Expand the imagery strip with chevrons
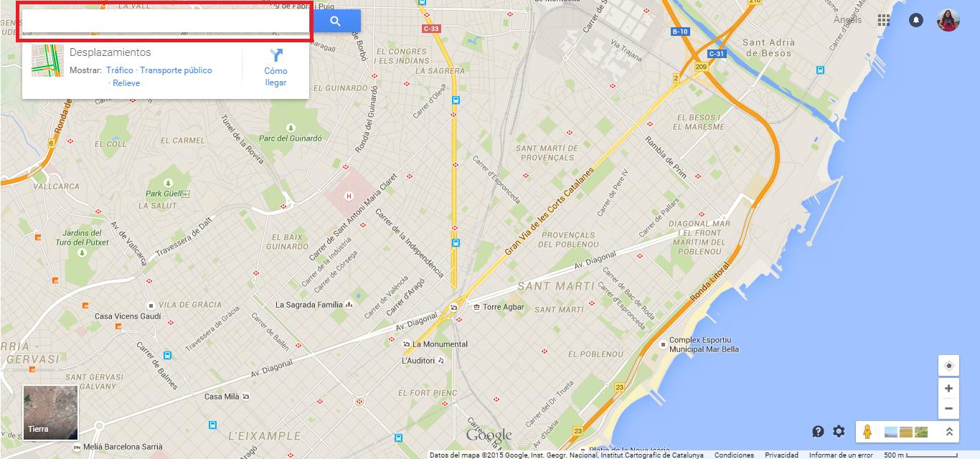The height and width of the screenshot is (459, 980). click(948, 431)
